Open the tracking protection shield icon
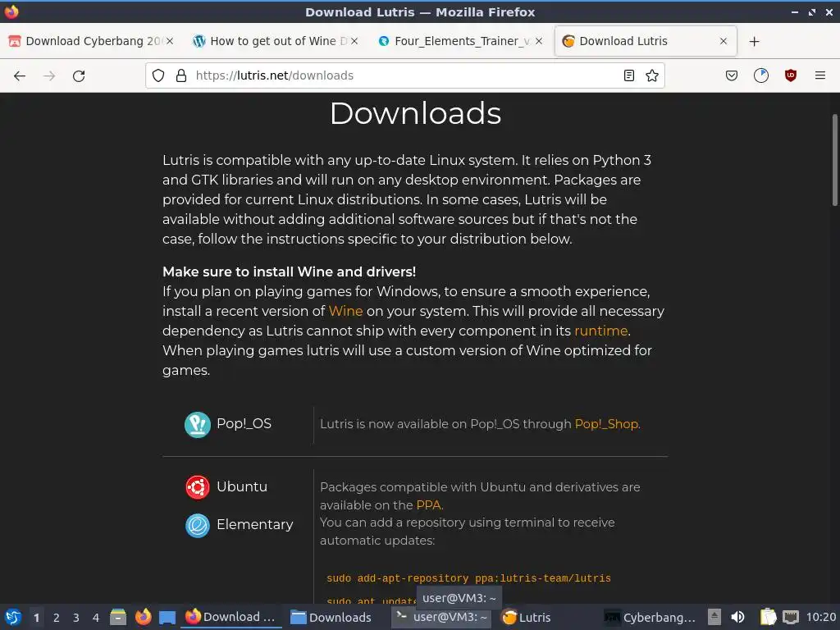The height and width of the screenshot is (630, 840). 158,75
